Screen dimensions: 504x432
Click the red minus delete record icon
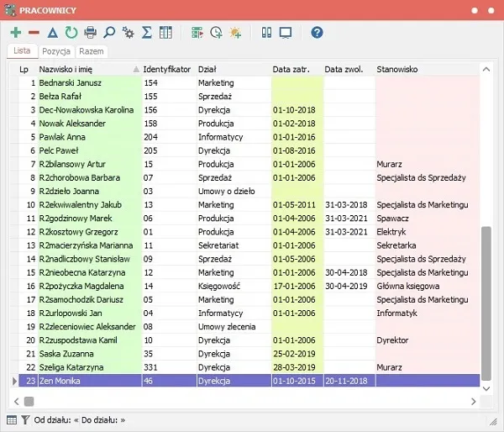tap(34, 33)
